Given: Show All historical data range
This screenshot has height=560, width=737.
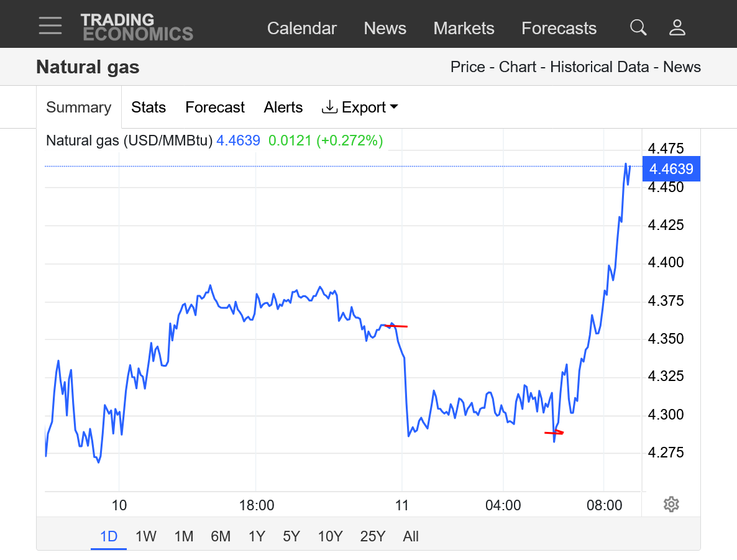Looking at the screenshot, I should coord(411,536).
